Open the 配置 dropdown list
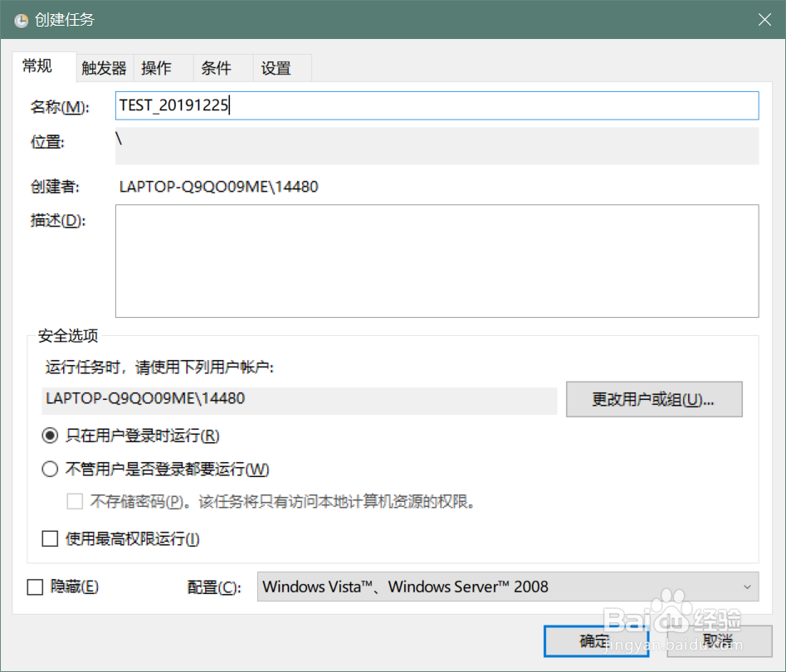 point(507,587)
